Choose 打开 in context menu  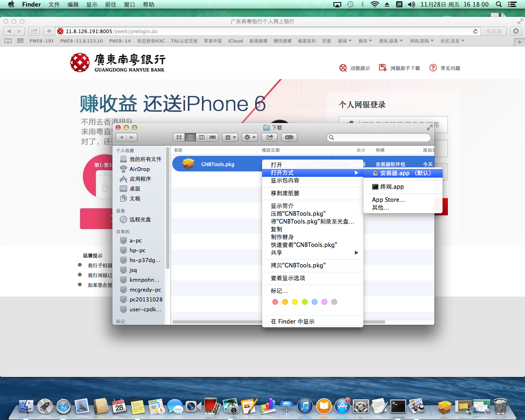tap(313, 165)
